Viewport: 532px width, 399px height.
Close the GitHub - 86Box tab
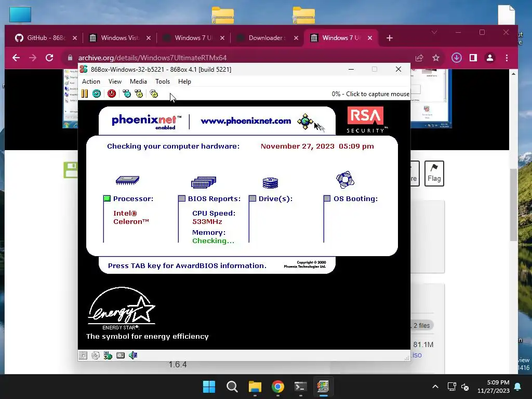click(75, 38)
